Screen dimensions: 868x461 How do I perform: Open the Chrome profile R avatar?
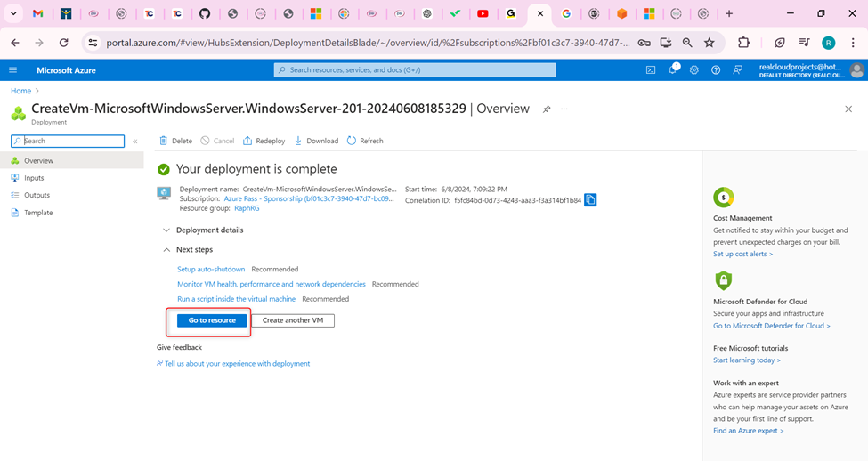click(x=828, y=43)
